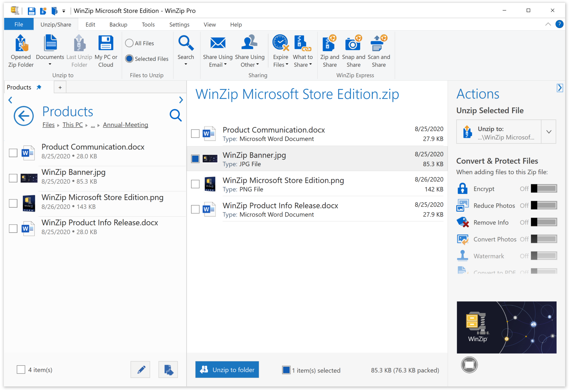Check Product Communication.docx in Products pane
571x392 pixels.
point(13,153)
